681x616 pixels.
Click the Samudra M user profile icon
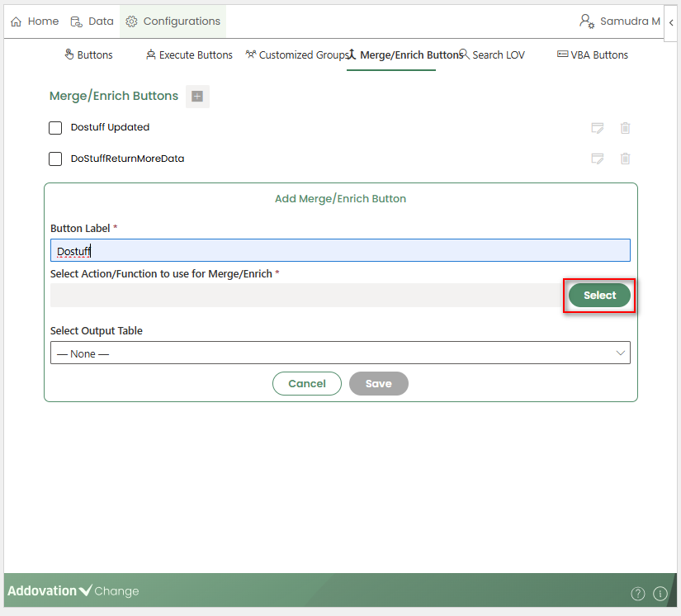586,21
